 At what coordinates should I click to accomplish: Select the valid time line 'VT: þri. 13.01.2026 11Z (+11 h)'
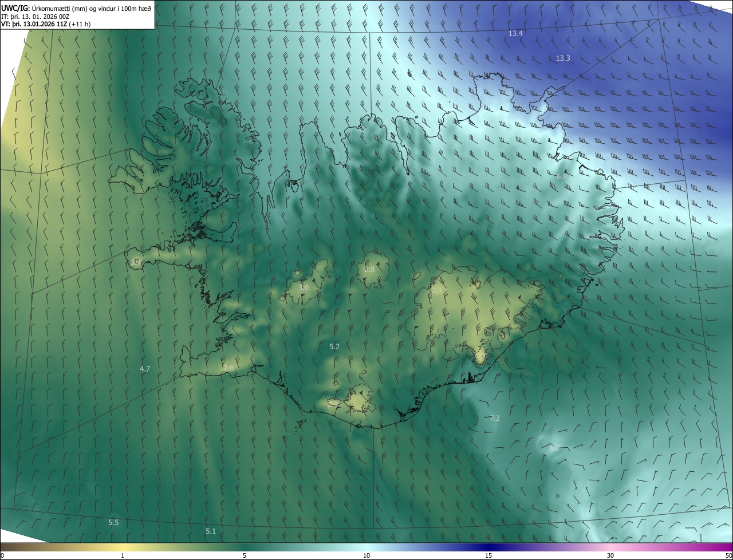[x=46, y=24]
